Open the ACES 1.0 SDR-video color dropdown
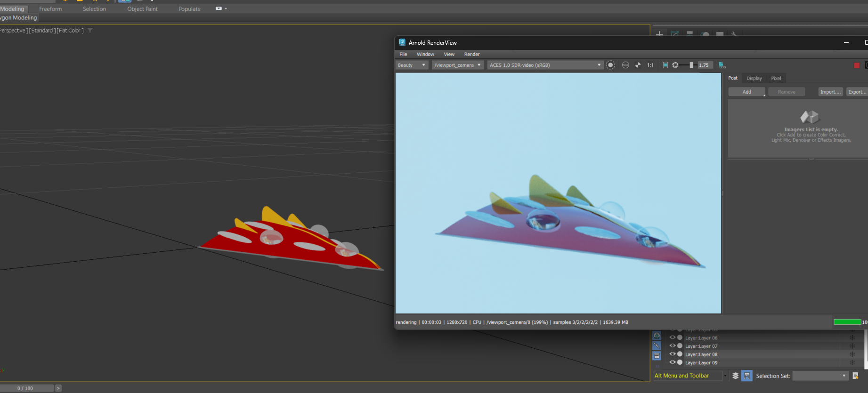The width and height of the screenshot is (868, 393). coord(545,65)
